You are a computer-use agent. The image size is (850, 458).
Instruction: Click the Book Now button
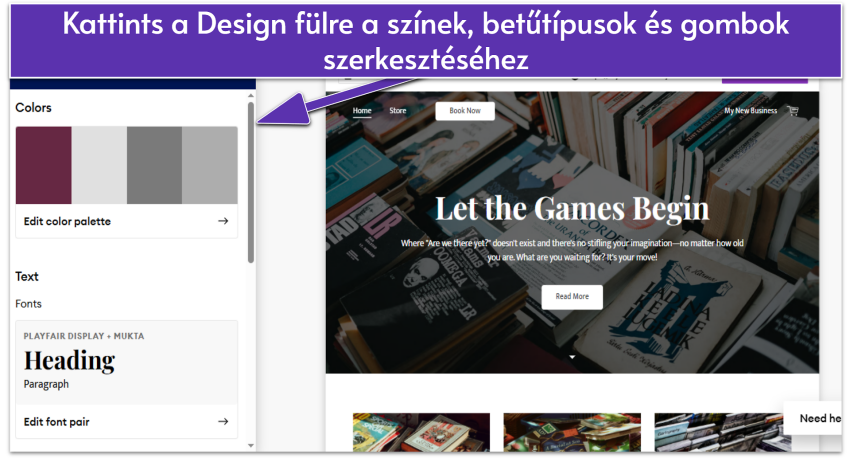465,111
